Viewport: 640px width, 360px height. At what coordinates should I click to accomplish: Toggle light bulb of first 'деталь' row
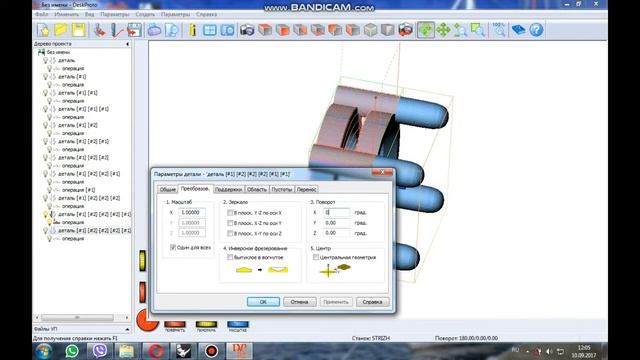click(46, 60)
